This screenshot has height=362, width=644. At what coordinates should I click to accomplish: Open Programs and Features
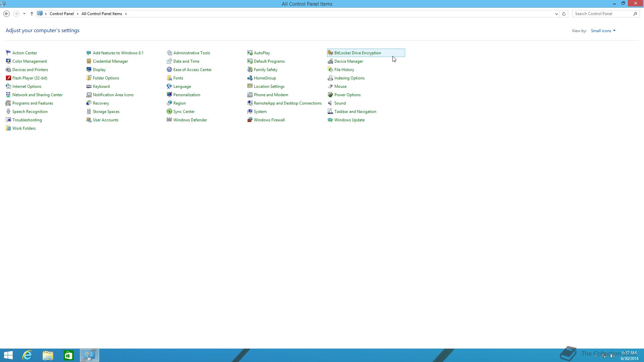33,103
